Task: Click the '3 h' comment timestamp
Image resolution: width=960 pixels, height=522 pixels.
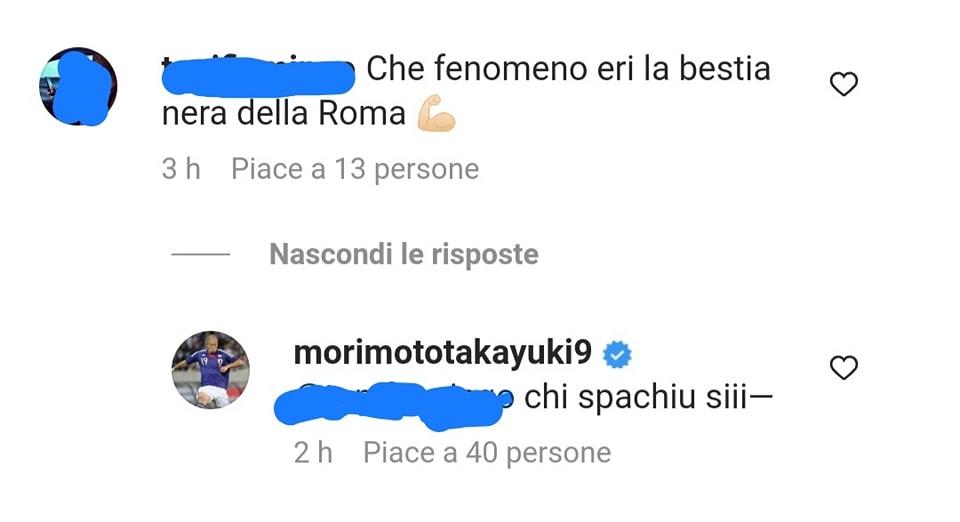Action: 181,170
